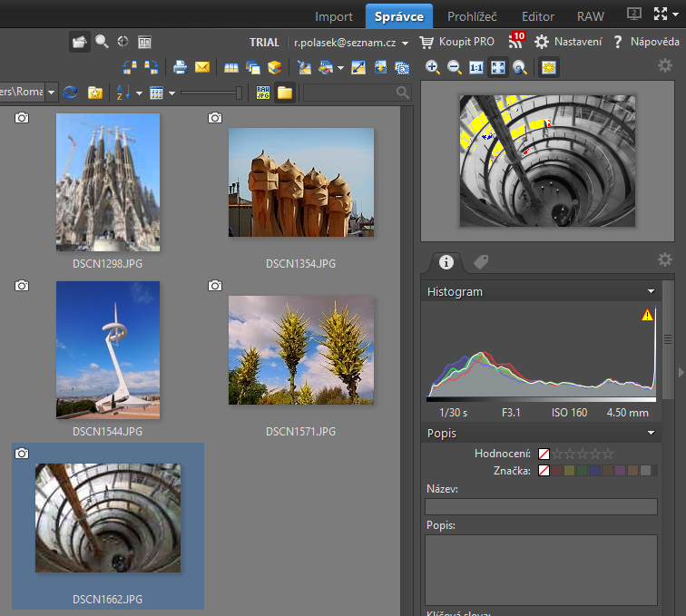Zoom out on the preview
Viewport: 686px width, 616px height.
455,67
